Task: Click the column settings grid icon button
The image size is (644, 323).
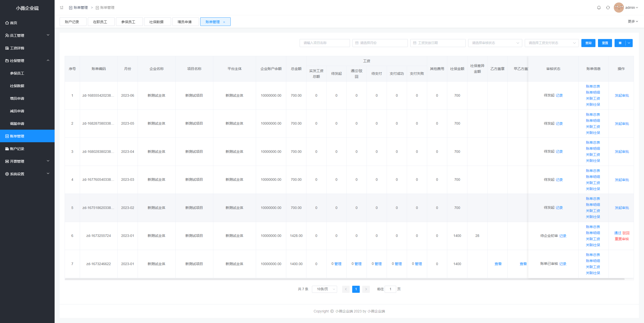Action: coord(620,43)
